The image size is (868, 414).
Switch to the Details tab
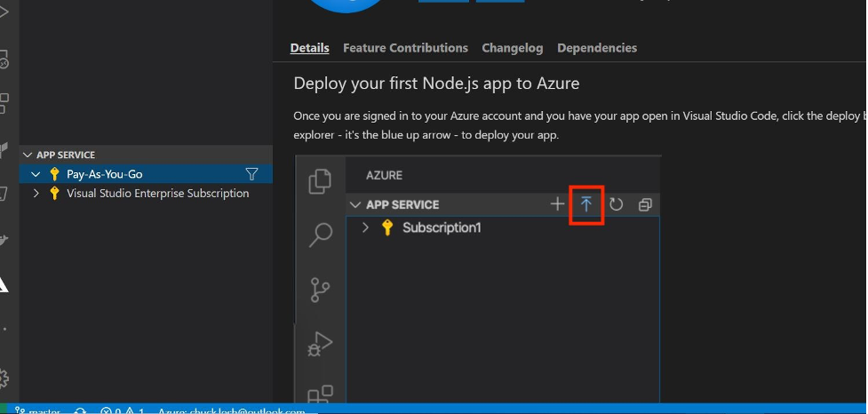(x=309, y=48)
